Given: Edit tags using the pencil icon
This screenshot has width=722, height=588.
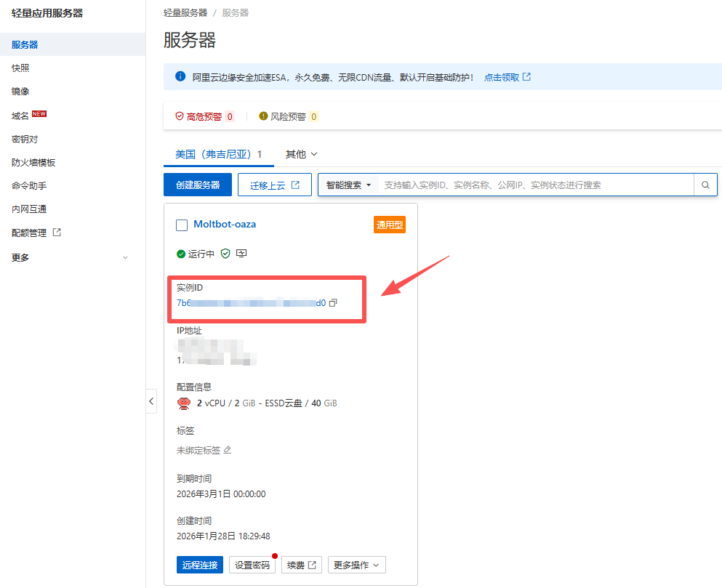Looking at the screenshot, I should click(x=228, y=450).
